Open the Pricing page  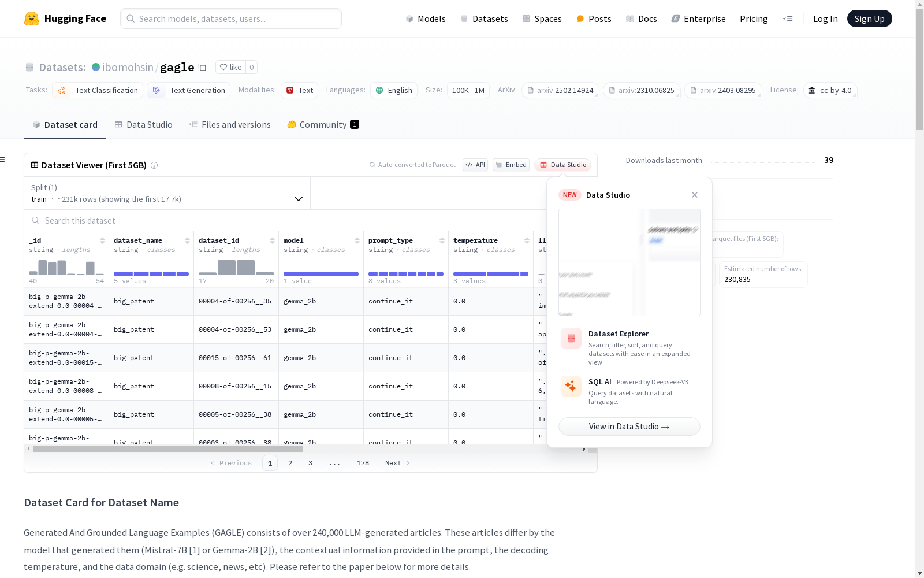coord(754,18)
